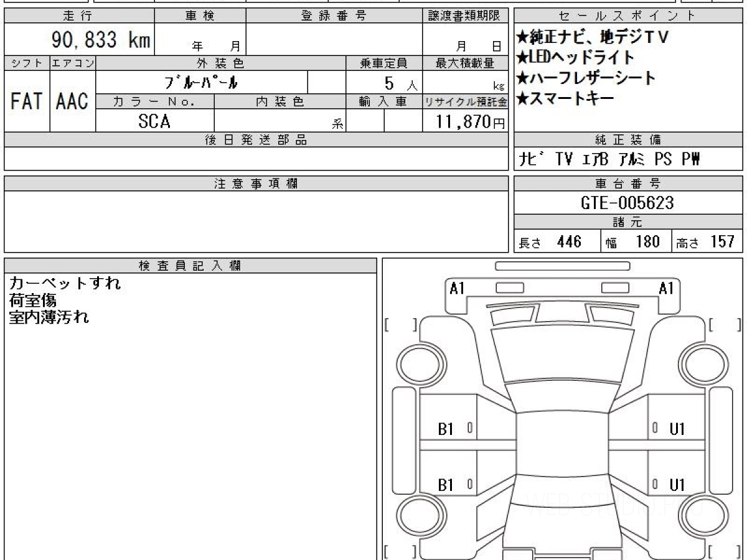The image size is (747, 560).
Task: Select the カーペットすれ inspector note
Action: click(x=65, y=284)
